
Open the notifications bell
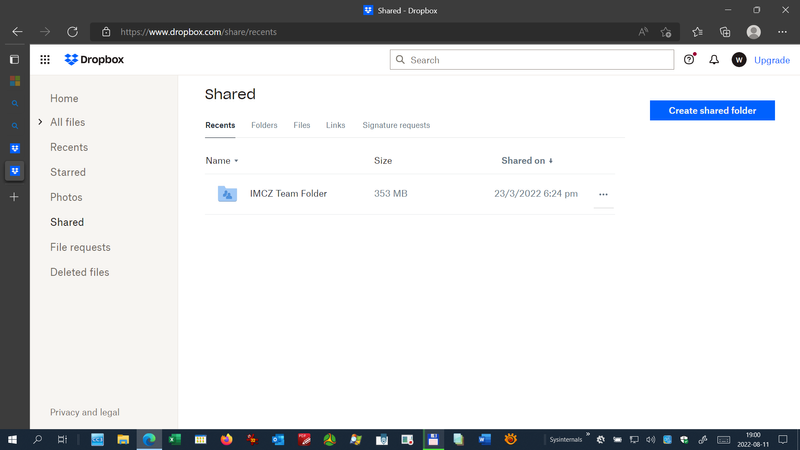[714, 60]
